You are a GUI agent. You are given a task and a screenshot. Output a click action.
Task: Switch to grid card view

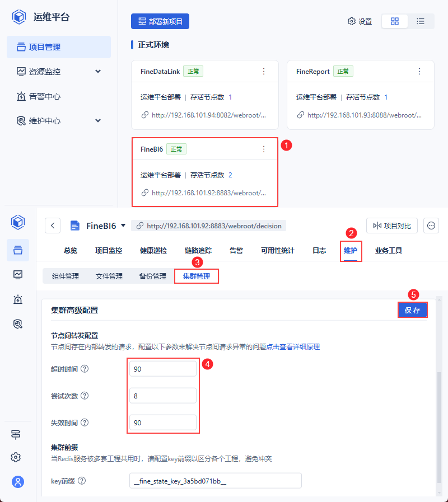(x=394, y=21)
